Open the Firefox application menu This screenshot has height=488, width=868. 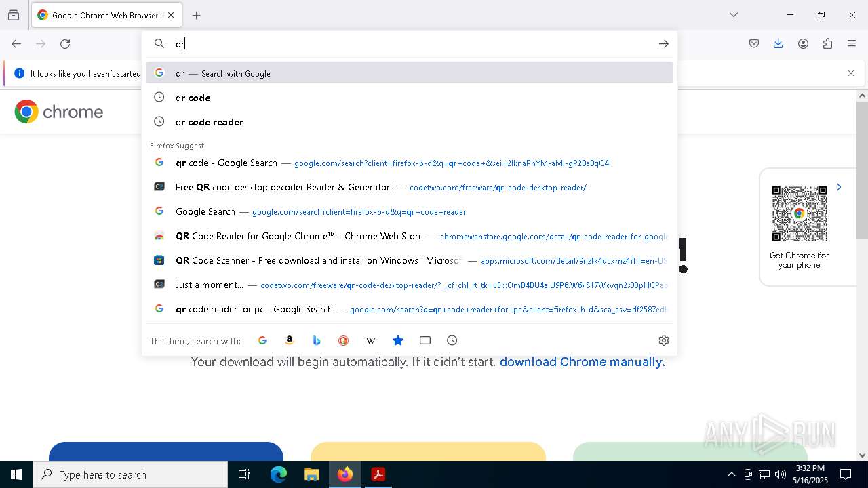(x=852, y=44)
